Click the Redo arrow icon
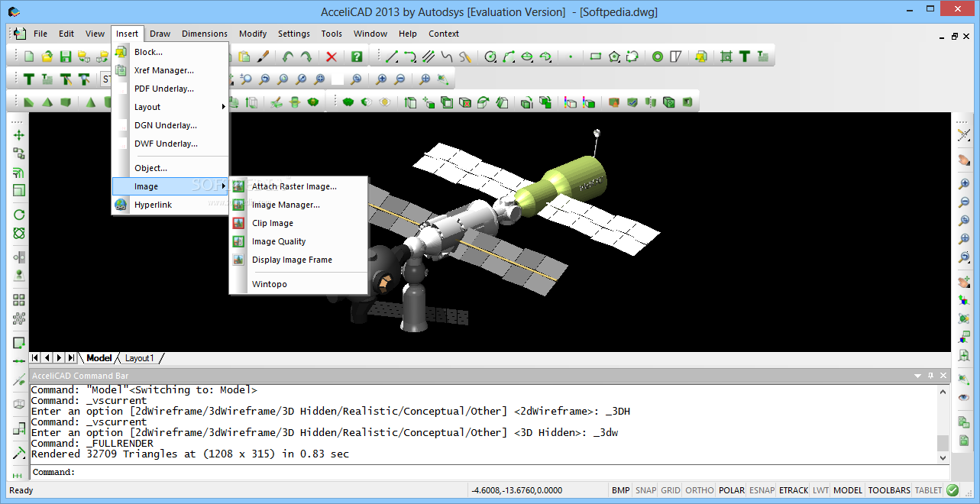The image size is (980, 504). [306, 57]
